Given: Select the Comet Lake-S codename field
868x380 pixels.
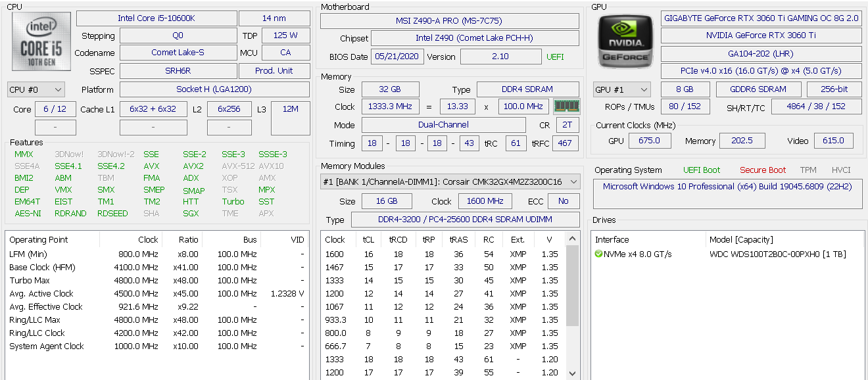Looking at the screenshot, I should tap(178, 53).
